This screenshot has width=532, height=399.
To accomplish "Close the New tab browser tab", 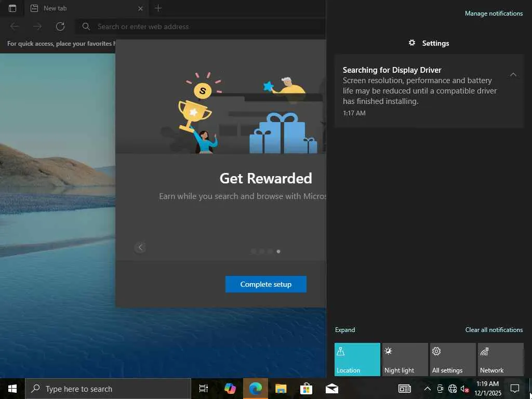I will (x=140, y=8).
